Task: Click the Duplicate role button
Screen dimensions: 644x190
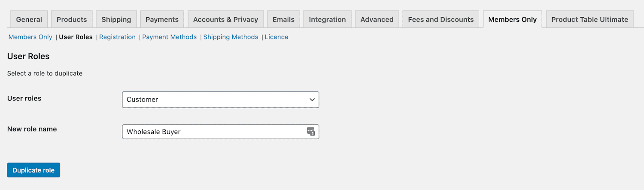Action: [x=33, y=170]
